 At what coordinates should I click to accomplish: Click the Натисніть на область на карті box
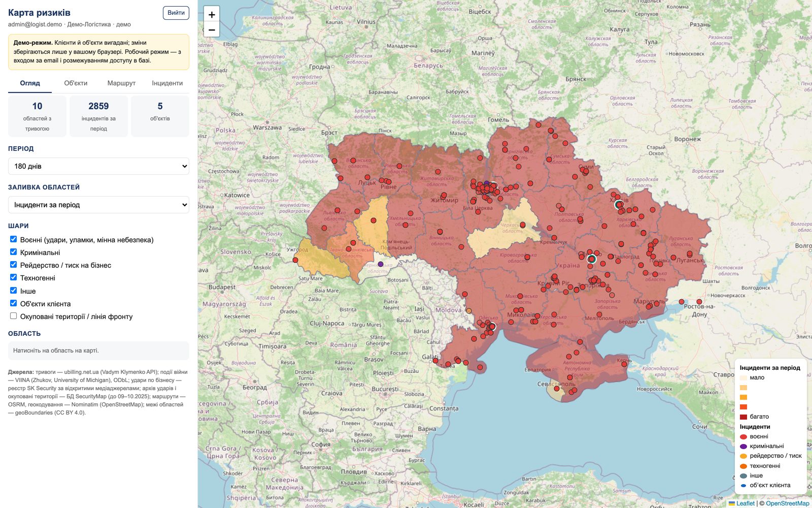click(x=98, y=351)
